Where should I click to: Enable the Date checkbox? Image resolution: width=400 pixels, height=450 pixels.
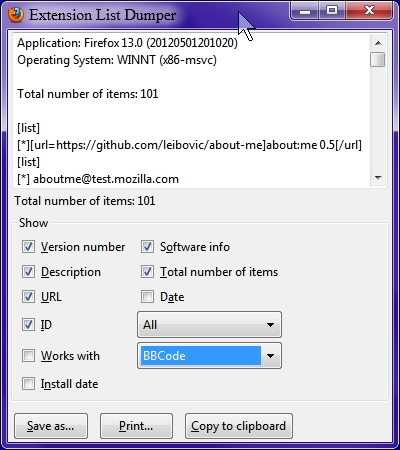tap(147, 297)
